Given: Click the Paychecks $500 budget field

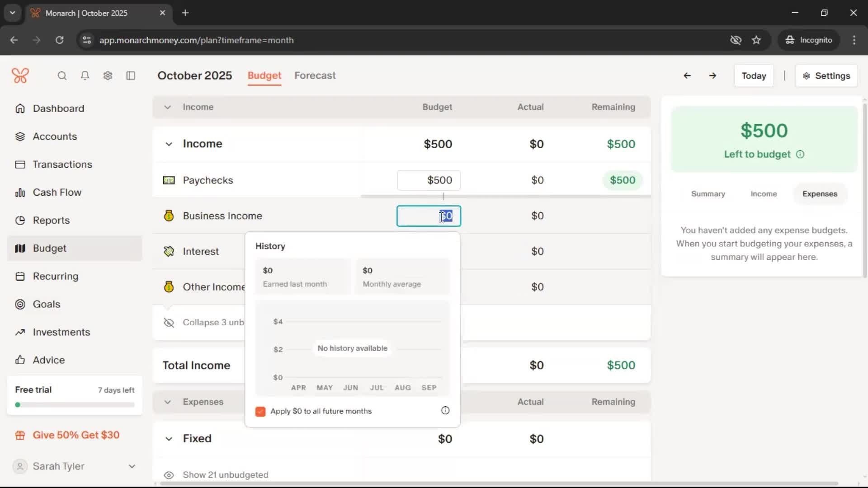Looking at the screenshot, I should click(429, 180).
